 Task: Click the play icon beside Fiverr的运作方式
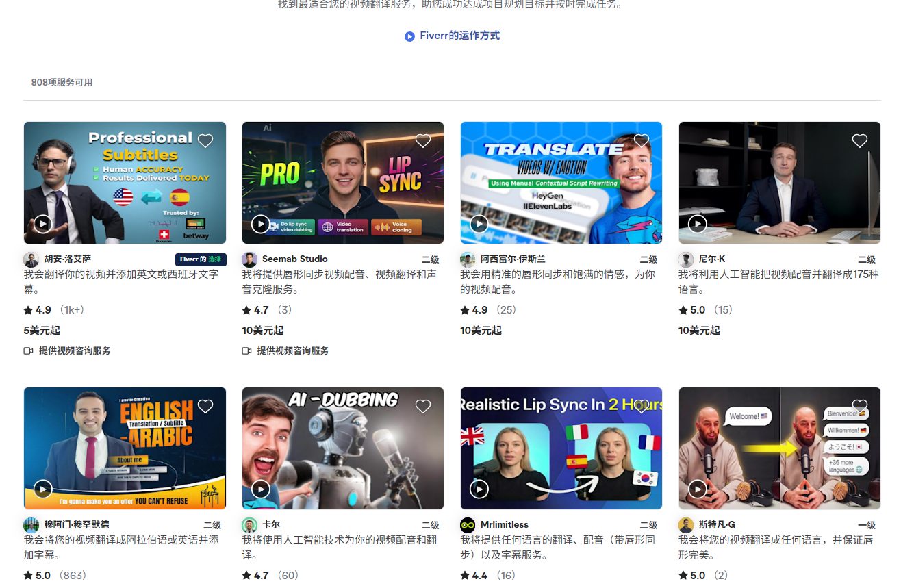(409, 36)
